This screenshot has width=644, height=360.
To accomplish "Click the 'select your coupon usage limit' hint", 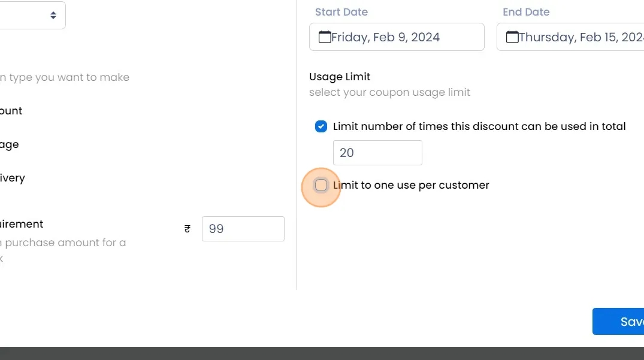I will point(389,92).
